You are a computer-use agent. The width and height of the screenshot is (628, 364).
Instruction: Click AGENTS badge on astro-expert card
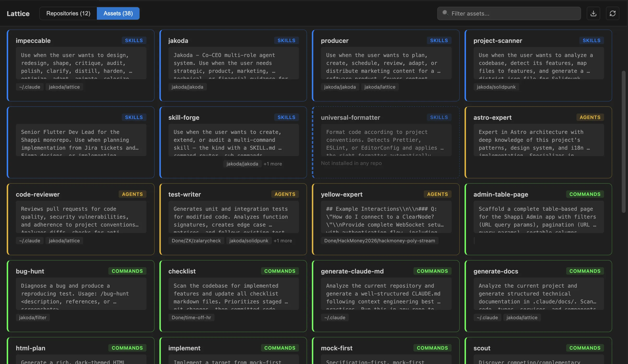590,117
